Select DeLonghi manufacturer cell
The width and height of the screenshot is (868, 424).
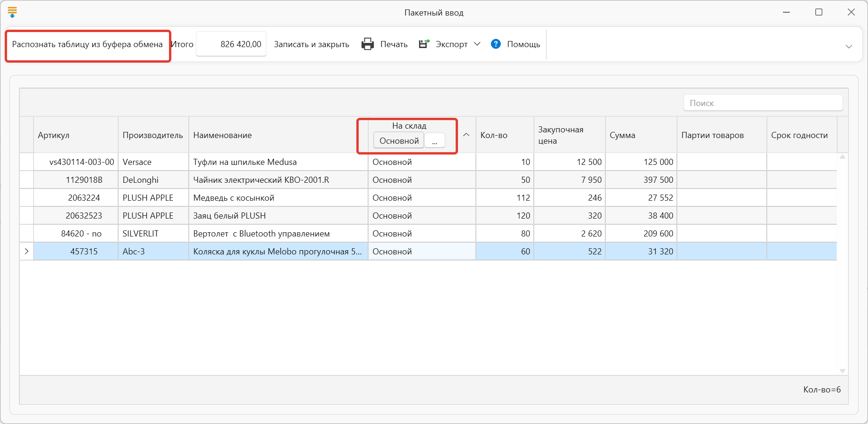click(x=153, y=179)
